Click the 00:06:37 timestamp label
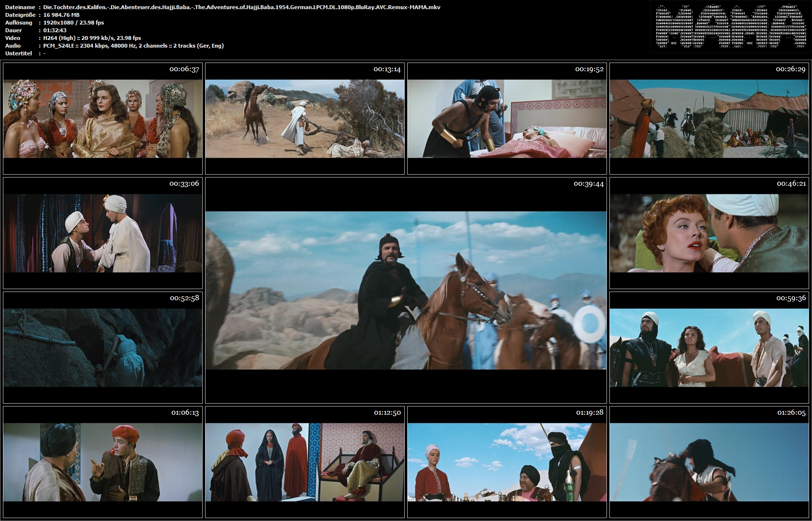This screenshot has width=812, height=521. (x=184, y=69)
